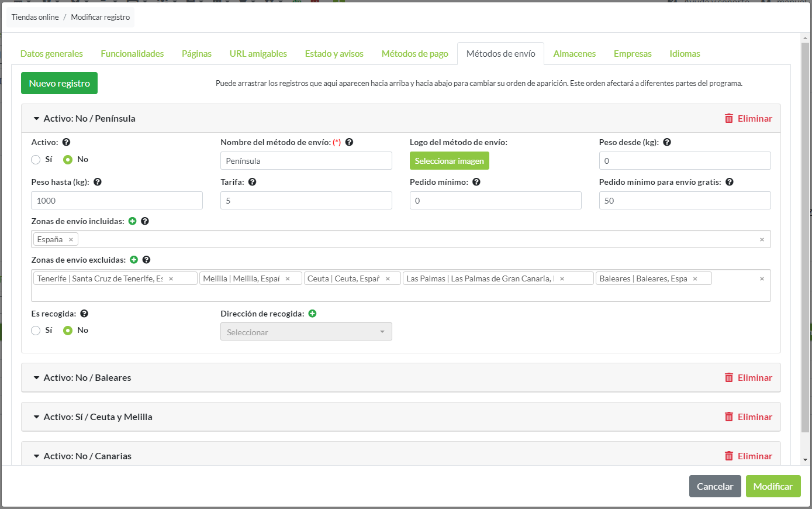Remove Baleares tag from excluded zones
812x509 pixels.
tap(695, 279)
